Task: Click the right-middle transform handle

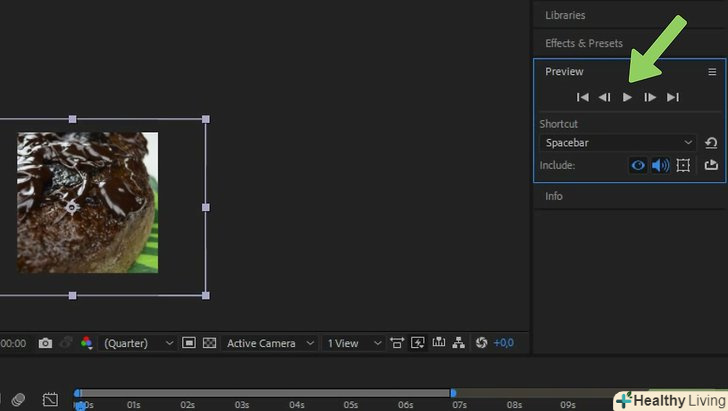Action: pyautogui.click(x=206, y=208)
